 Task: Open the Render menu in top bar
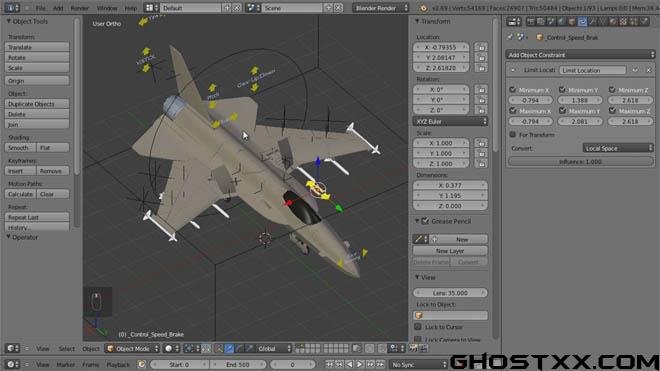pos(80,8)
